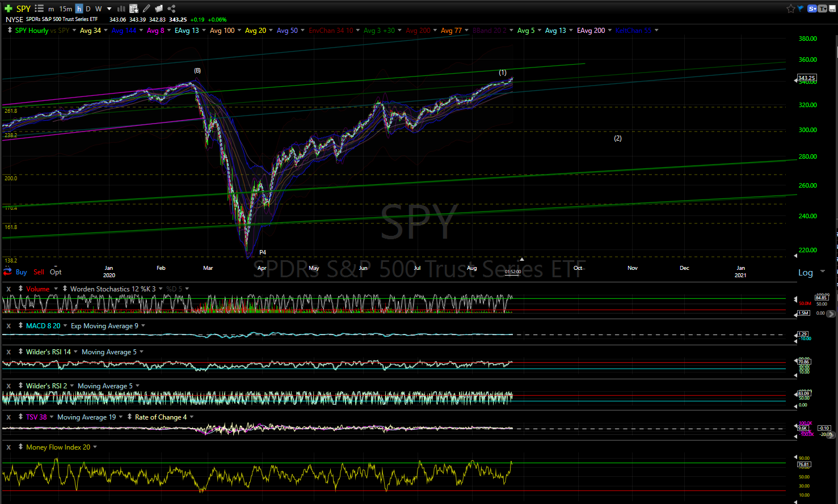Open the EAvg 200 indicator menu

[591, 31]
